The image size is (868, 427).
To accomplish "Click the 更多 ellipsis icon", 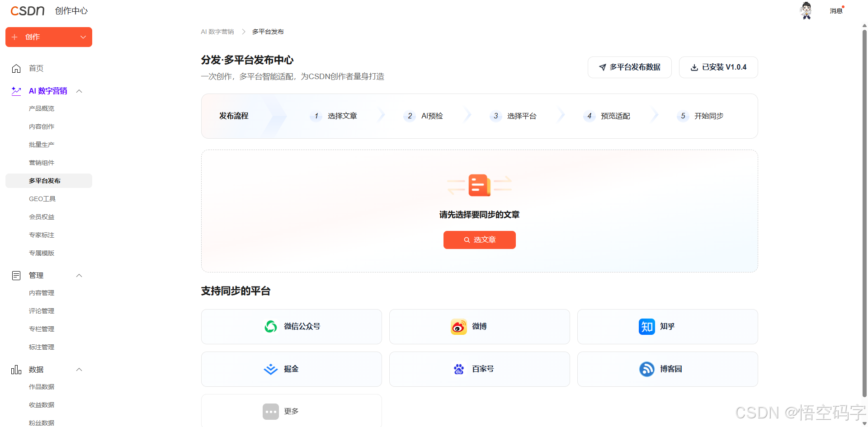I will 271,412.
